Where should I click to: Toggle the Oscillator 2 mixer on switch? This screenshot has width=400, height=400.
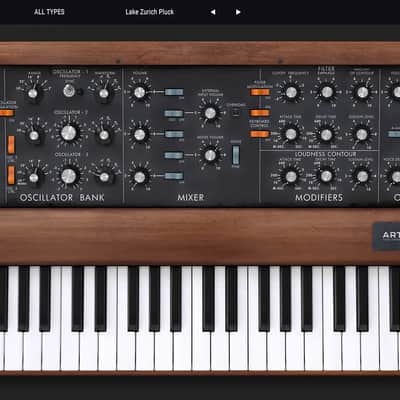coord(174,134)
